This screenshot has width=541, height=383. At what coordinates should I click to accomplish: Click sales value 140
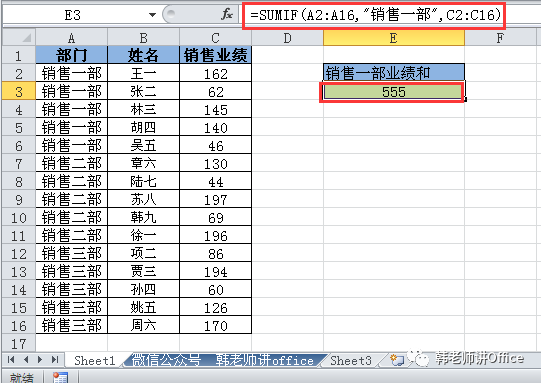[216, 127]
